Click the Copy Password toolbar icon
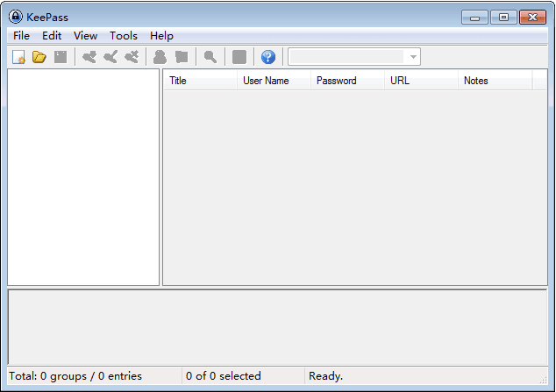This screenshot has width=556, height=392. [182, 57]
